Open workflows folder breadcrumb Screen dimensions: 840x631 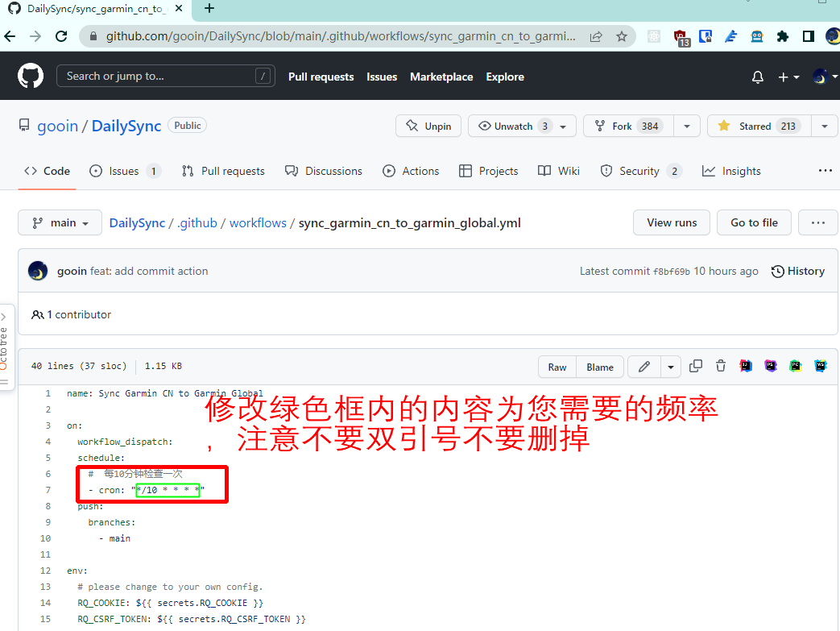pos(258,223)
